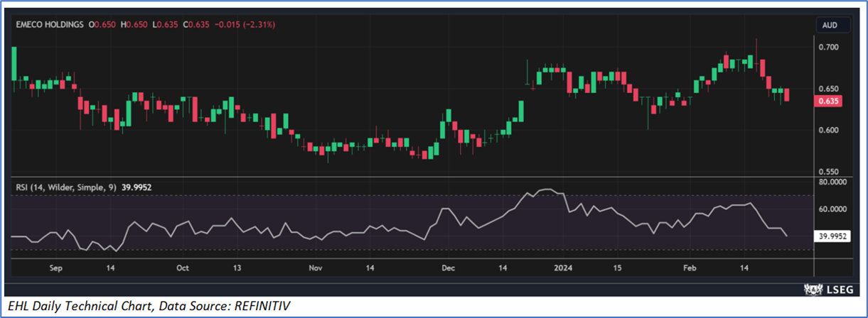The height and width of the screenshot is (318, 868).
Task: Click the EMECO HOLDINGS symbol title
Action: coord(48,25)
